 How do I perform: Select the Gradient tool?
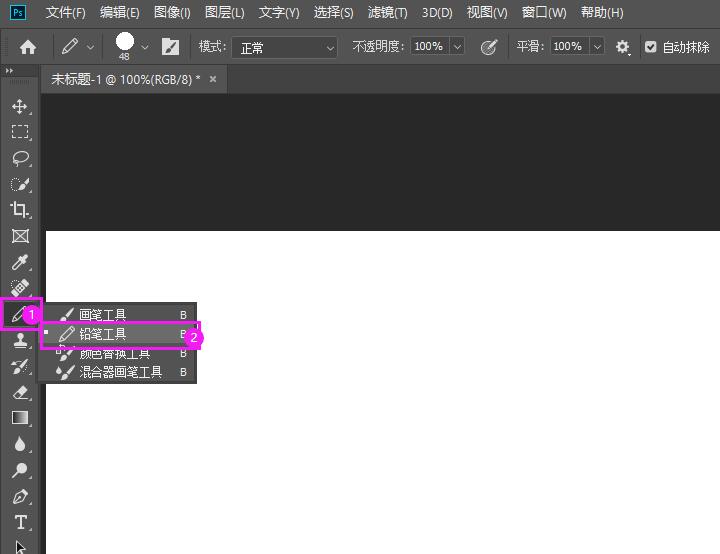click(20, 418)
